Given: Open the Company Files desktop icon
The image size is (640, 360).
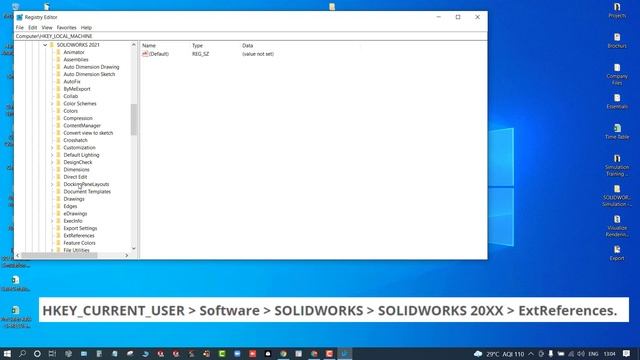Looking at the screenshot, I should (617, 74).
